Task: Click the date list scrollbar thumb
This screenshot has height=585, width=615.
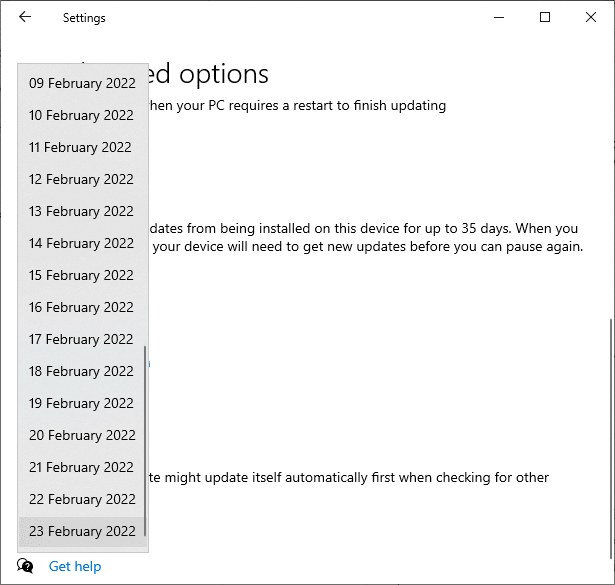Action: (145, 441)
